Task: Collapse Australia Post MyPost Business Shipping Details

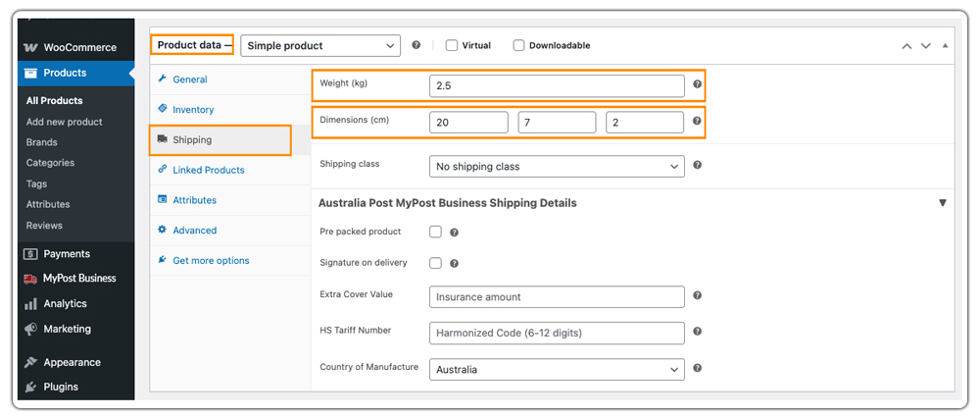Action: click(x=943, y=203)
